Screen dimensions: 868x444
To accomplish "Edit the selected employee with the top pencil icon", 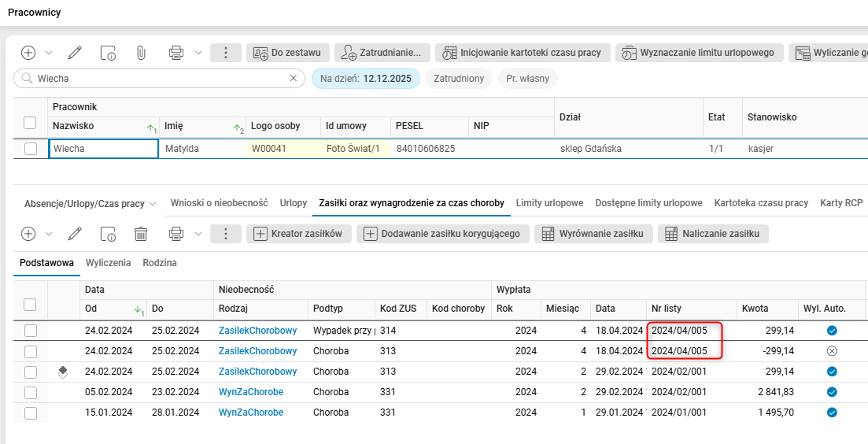I will point(75,53).
